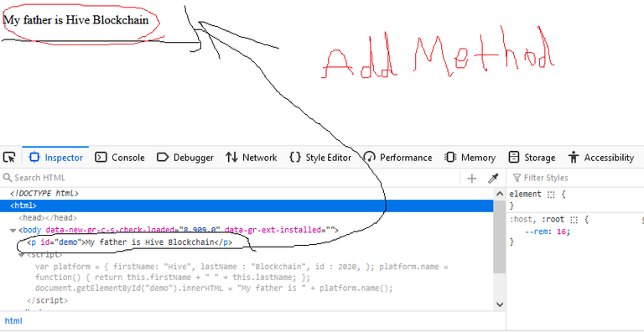Click the markup view scrollbar thumb
Screen dimensions: 644x333
pyautogui.click(x=500, y=237)
